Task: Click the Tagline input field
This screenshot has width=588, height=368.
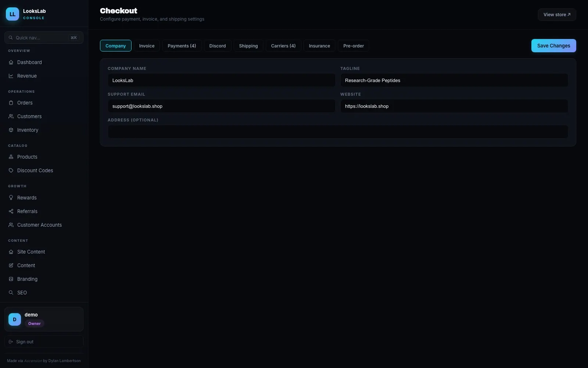Action: pyautogui.click(x=454, y=80)
